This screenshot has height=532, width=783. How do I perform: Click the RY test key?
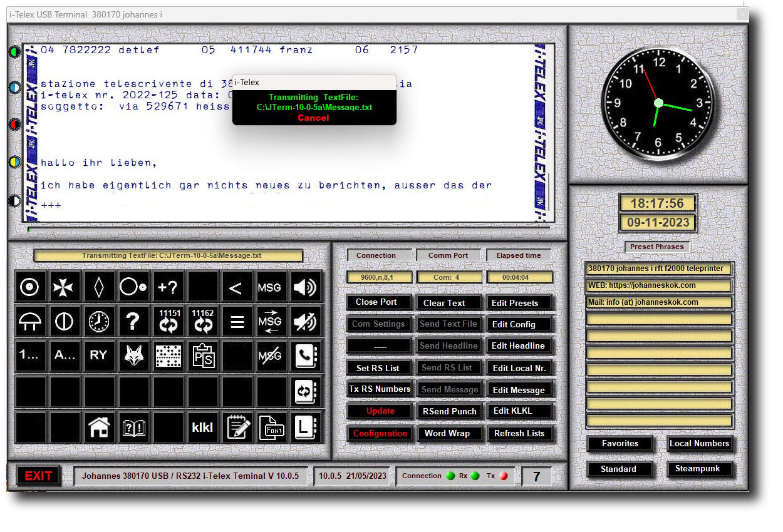pyautogui.click(x=99, y=356)
